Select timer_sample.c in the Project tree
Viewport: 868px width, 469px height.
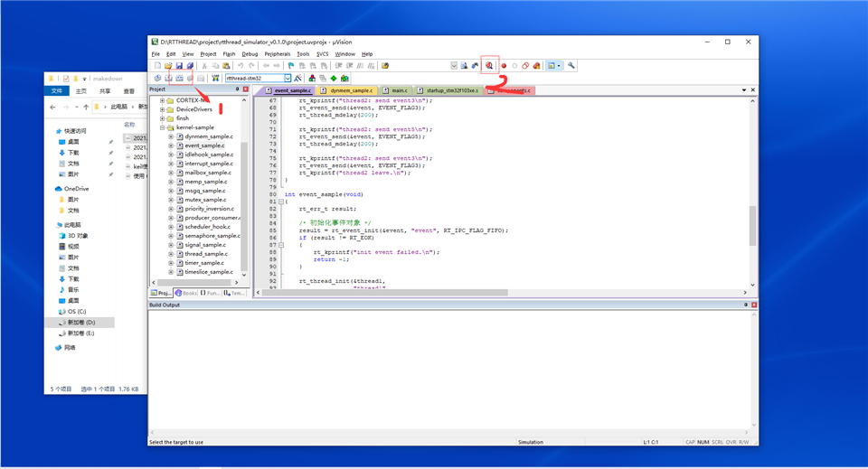(x=204, y=263)
